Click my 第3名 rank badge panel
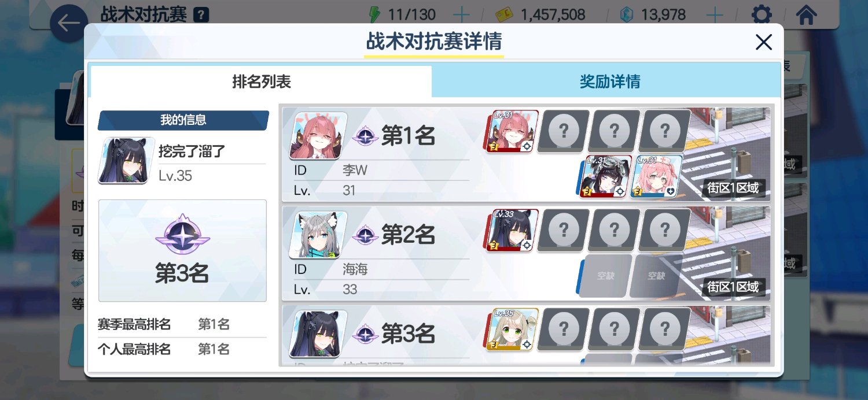 pyautogui.click(x=182, y=250)
